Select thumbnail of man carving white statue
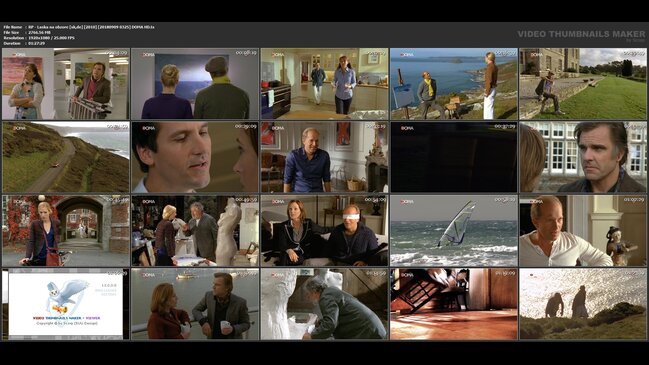649x365 pixels. pos(324,304)
